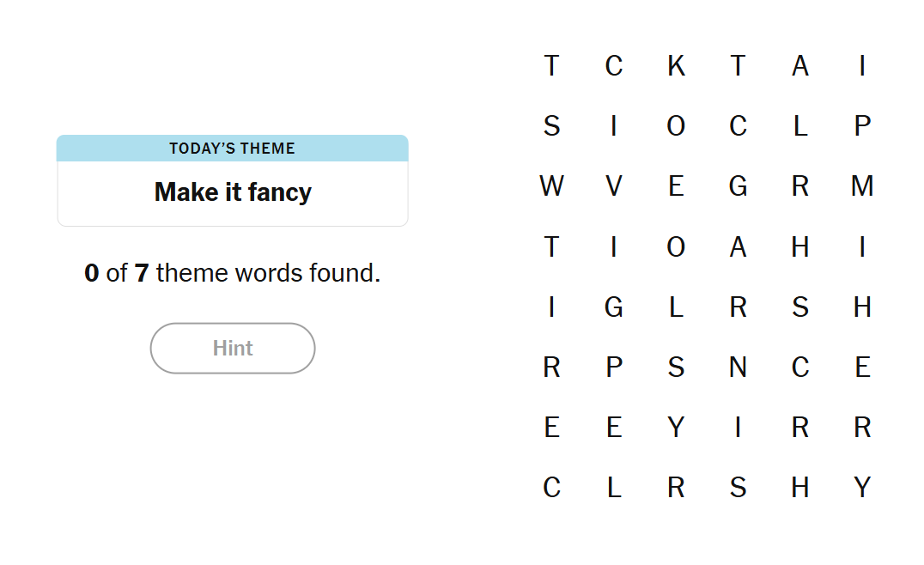The height and width of the screenshot is (565, 924).
Task: Pick the letter L between G and R
Action: click(676, 307)
